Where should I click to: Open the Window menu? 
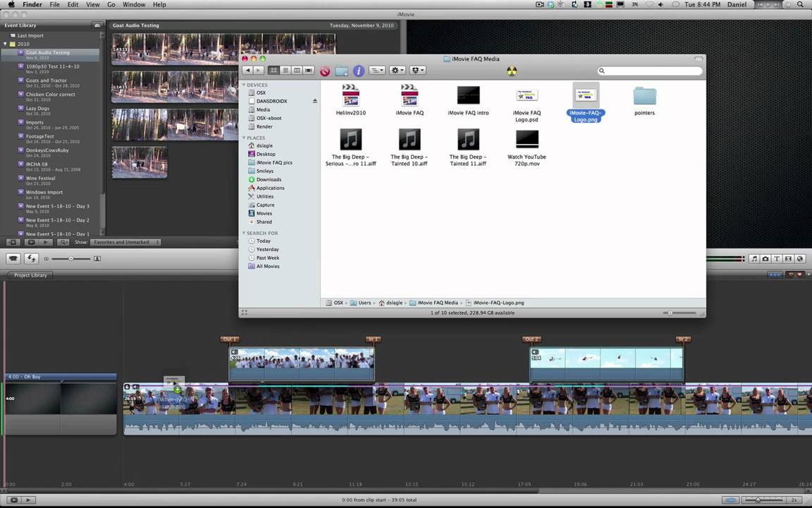pyautogui.click(x=134, y=4)
